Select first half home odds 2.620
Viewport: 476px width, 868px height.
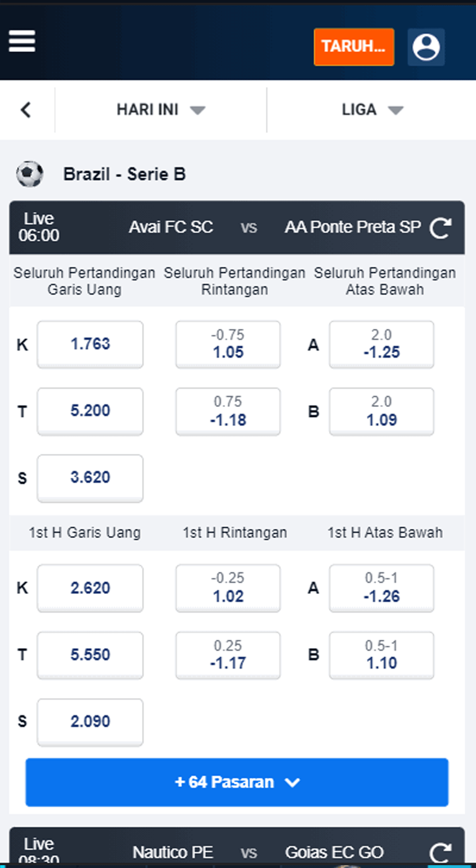point(90,588)
